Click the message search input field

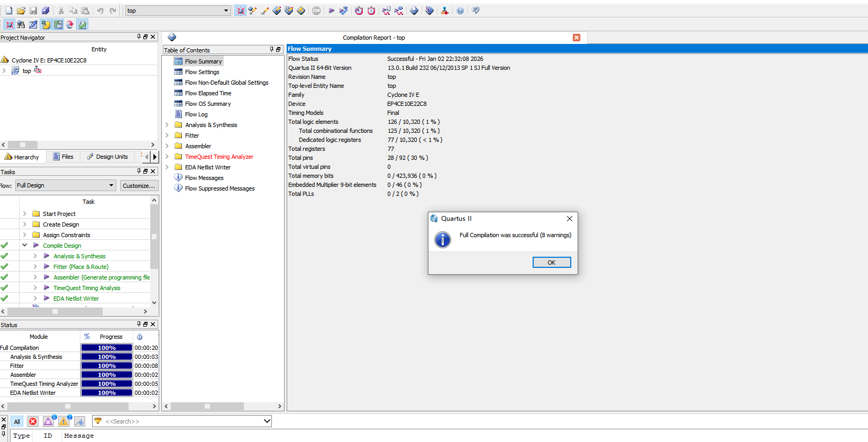click(182, 421)
